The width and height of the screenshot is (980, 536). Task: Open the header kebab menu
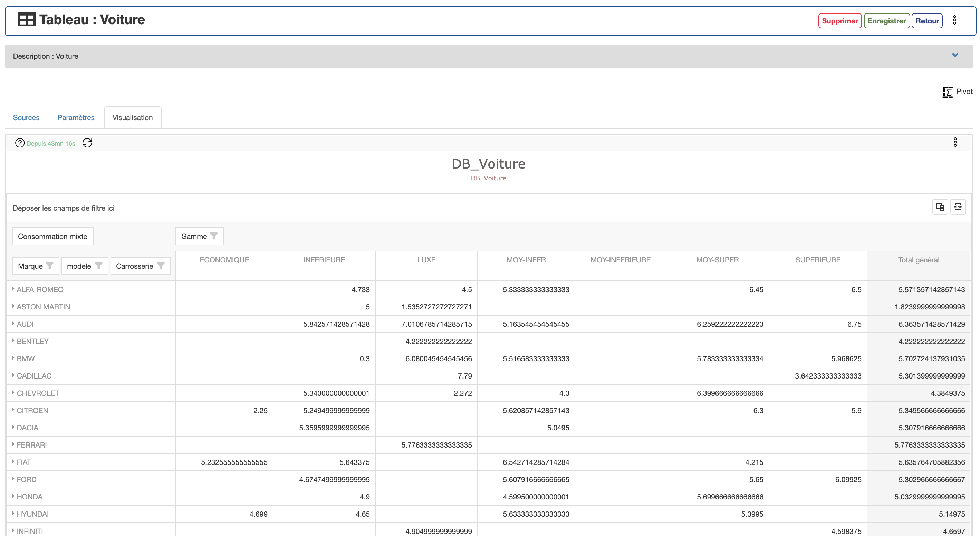[954, 20]
